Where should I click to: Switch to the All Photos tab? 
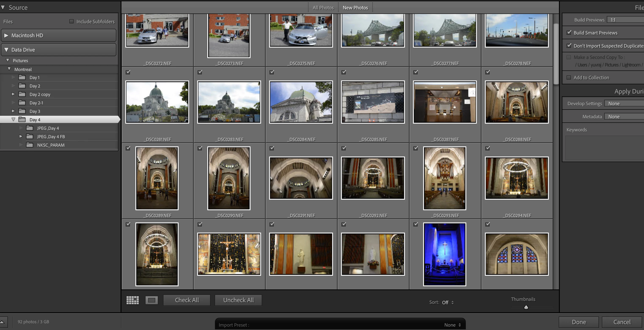(323, 8)
